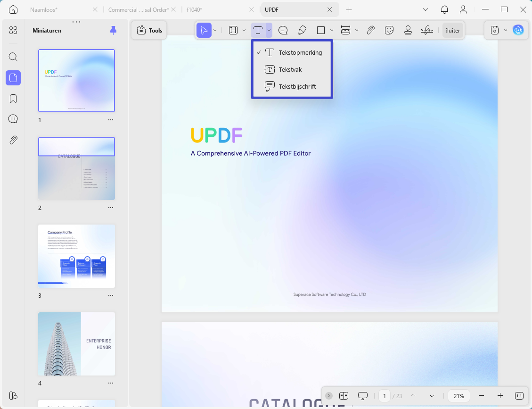Viewport: 532px width, 409px height.
Task: Open the Attachments panel in sidebar
Action: 13,140
